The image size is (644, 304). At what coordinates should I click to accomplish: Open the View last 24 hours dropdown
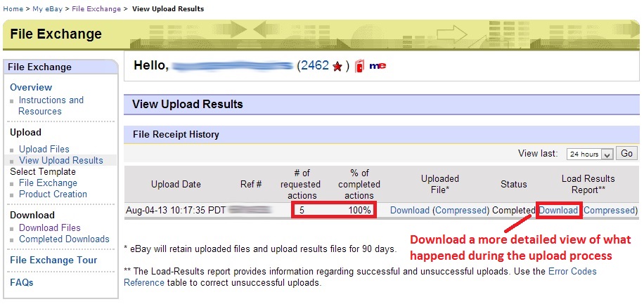pos(590,154)
